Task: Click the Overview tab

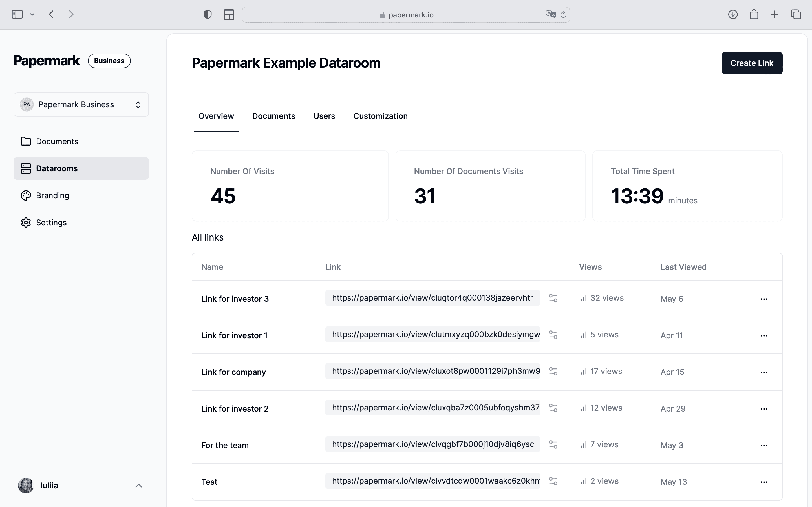Action: pyautogui.click(x=216, y=116)
